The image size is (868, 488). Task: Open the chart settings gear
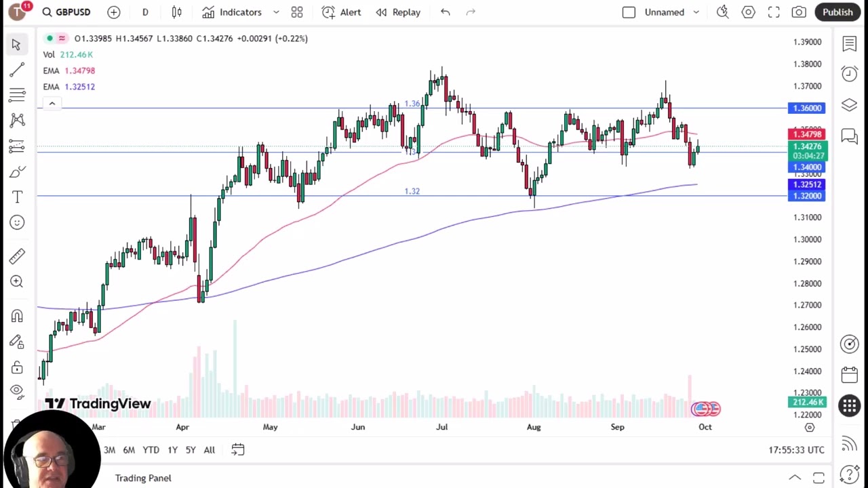(748, 12)
